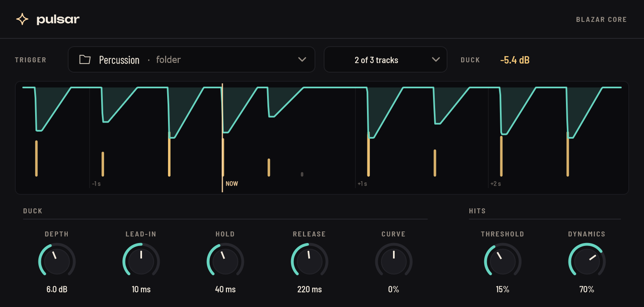Click the +2 s timeline label
This screenshot has height=307, width=644.
pos(495,184)
